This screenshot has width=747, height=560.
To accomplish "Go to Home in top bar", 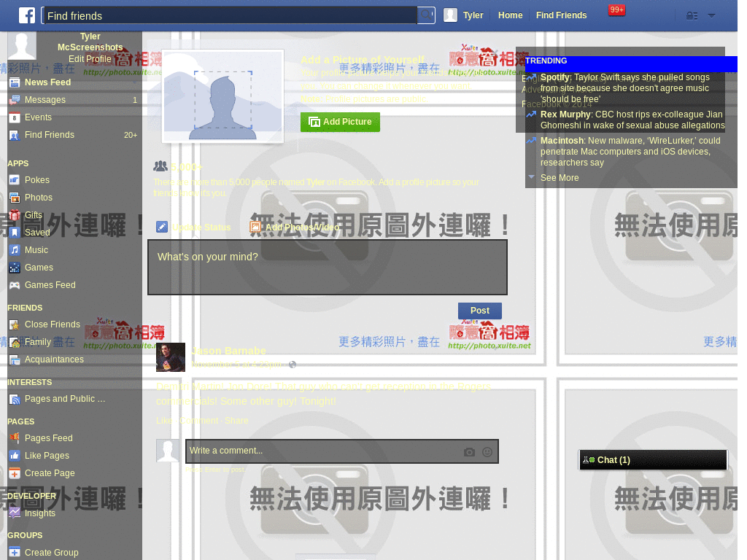I will pos(510,15).
